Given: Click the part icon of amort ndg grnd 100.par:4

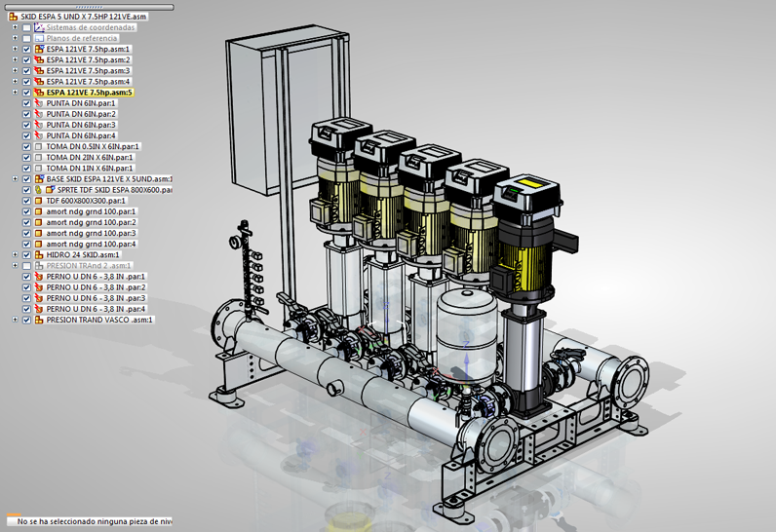Looking at the screenshot, I should 39,245.
